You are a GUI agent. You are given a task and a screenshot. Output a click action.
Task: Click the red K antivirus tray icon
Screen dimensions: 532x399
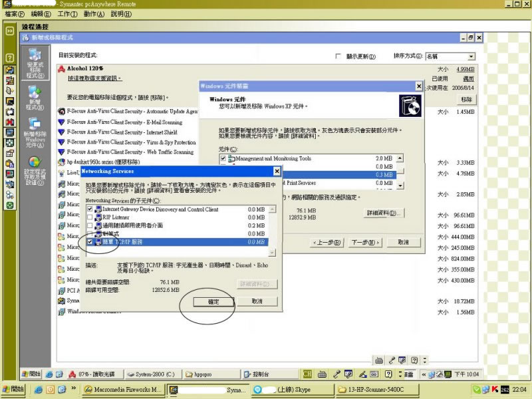pyautogui.click(x=495, y=390)
